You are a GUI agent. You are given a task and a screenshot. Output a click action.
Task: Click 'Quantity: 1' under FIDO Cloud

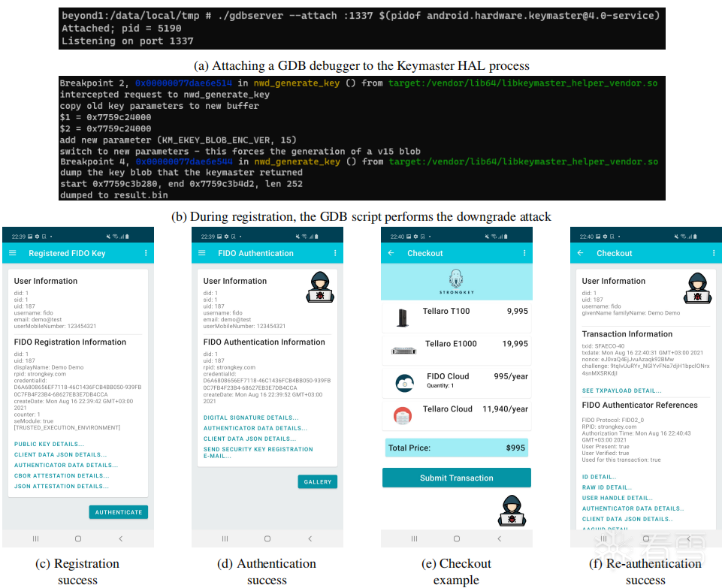[x=440, y=385]
